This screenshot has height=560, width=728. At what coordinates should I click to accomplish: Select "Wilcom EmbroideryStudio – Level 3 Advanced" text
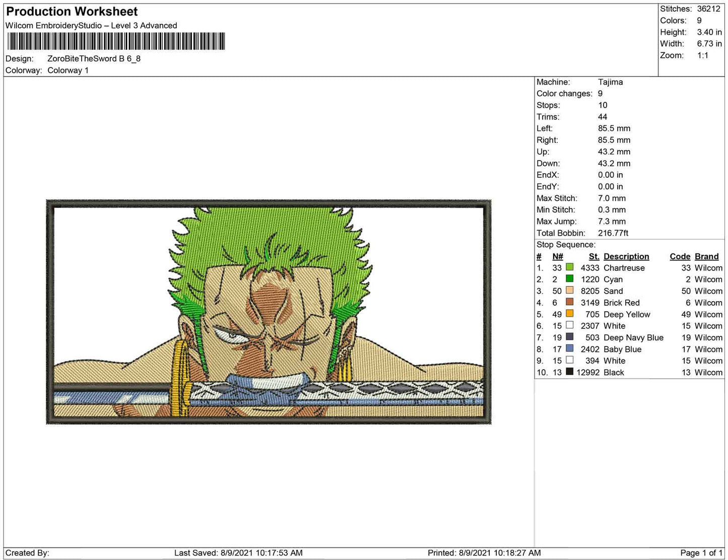coord(91,26)
